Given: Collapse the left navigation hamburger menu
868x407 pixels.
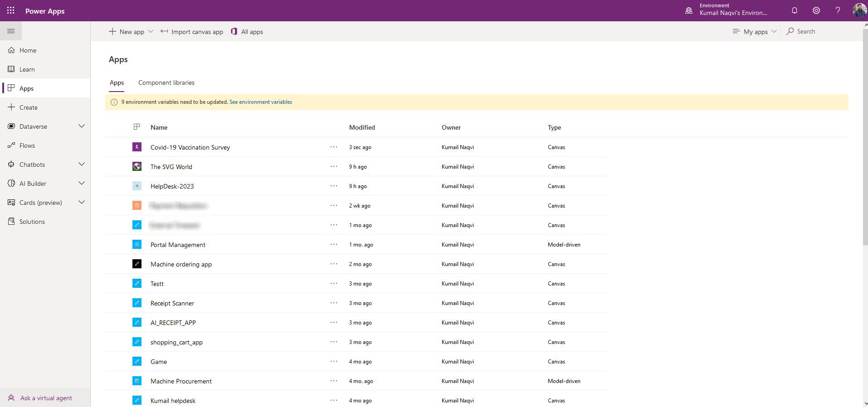Looking at the screenshot, I should click(x=11, y=31).
